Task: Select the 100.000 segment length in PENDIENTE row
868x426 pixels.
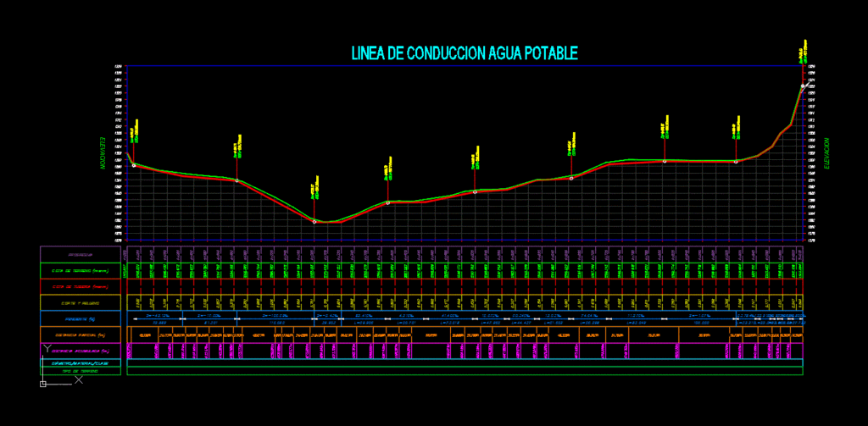Action: pos(701,323)
